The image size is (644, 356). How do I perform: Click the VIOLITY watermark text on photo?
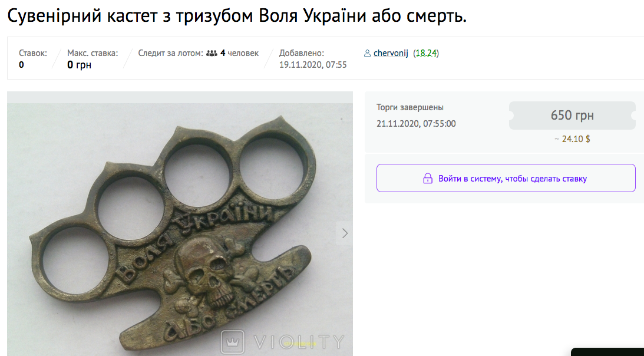tap(299, 342)
